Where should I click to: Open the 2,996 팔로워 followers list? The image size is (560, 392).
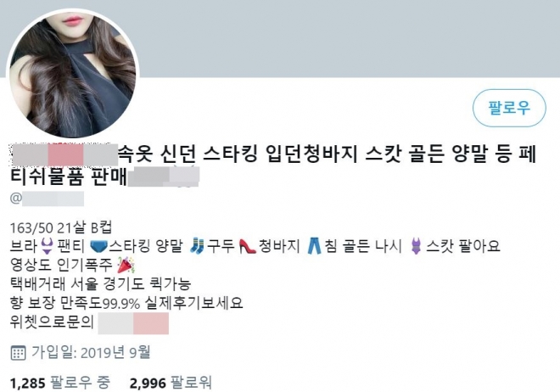click(x=171, y=383)
